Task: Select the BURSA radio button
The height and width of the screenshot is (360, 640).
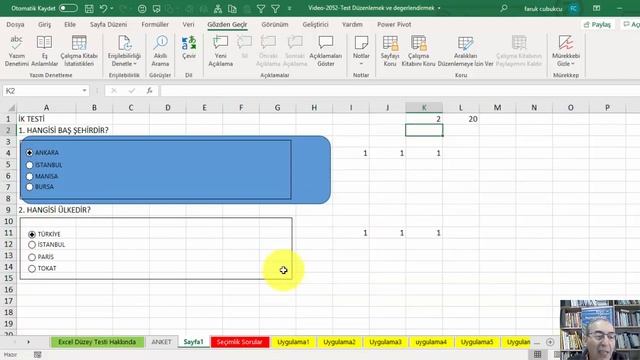Action: (29, 187)
